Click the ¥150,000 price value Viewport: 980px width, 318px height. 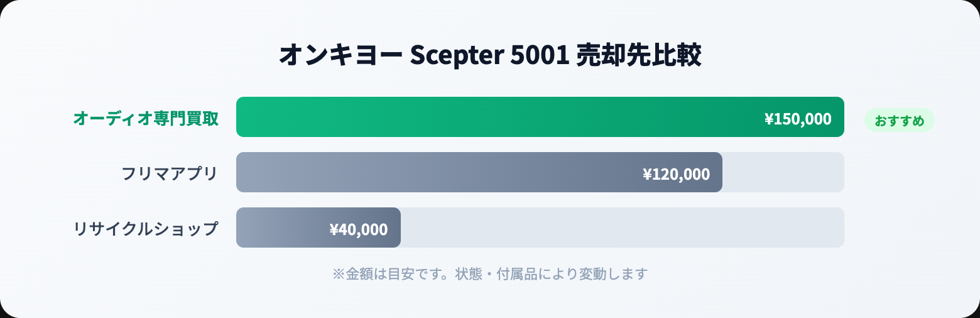coord(798,119)
